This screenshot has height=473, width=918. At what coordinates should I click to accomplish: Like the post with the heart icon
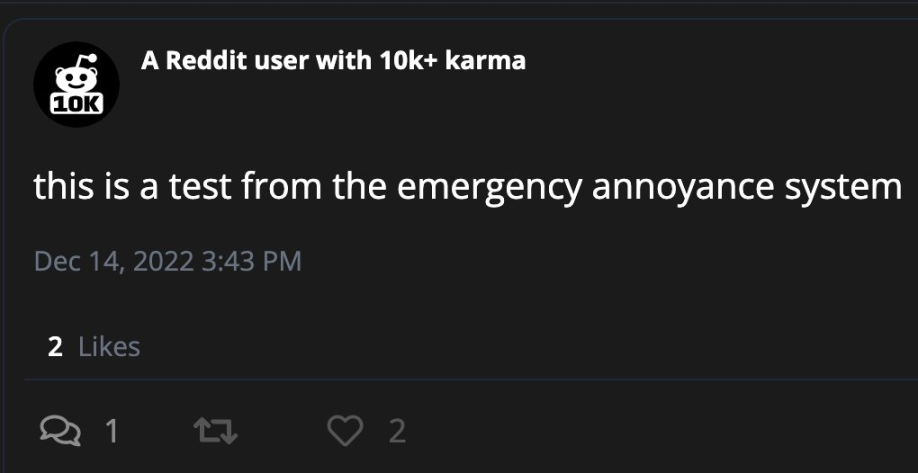(x=343, y=430)
